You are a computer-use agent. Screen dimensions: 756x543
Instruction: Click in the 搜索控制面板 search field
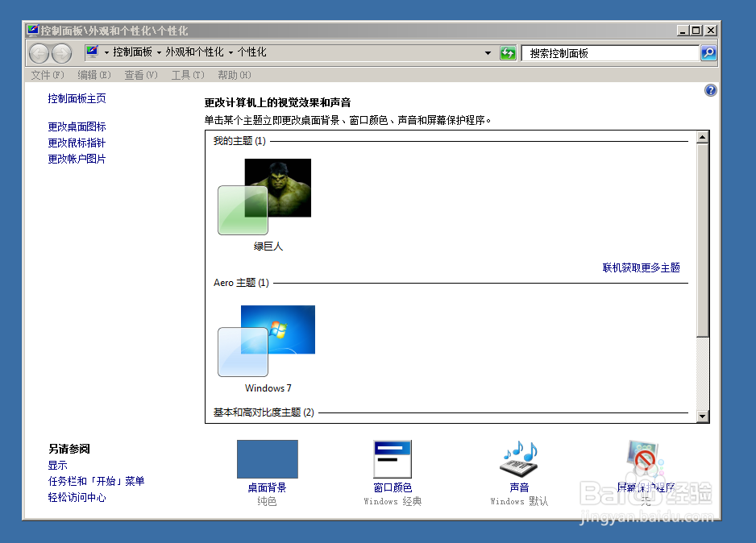[x=610, y=53]
